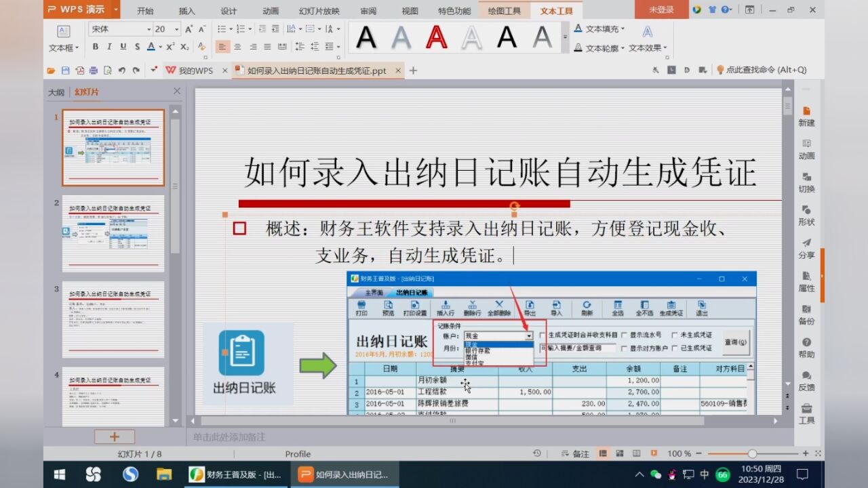This screenshot has width=868, height=488.
Task: Open file folder icon in quick toolbar
Action: 51,70
